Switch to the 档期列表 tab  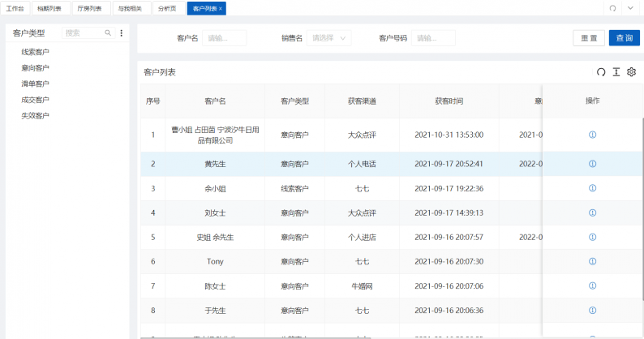click(x=49, y=8)
